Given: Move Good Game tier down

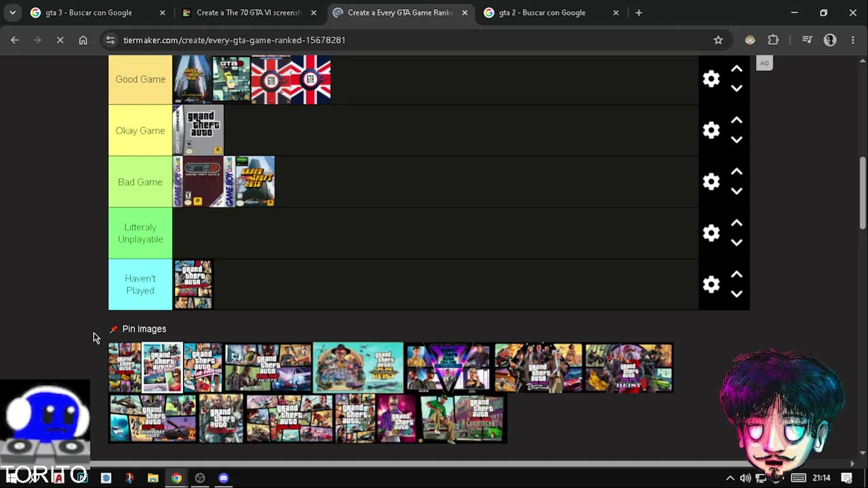Looking at the screenshot, I should click(x=736, y=88).
